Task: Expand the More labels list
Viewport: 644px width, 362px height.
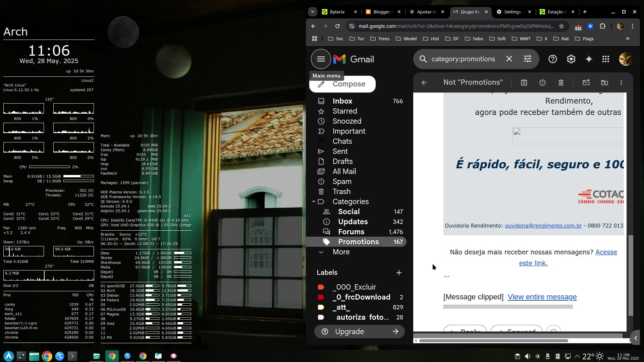Action: pos(341,252)
